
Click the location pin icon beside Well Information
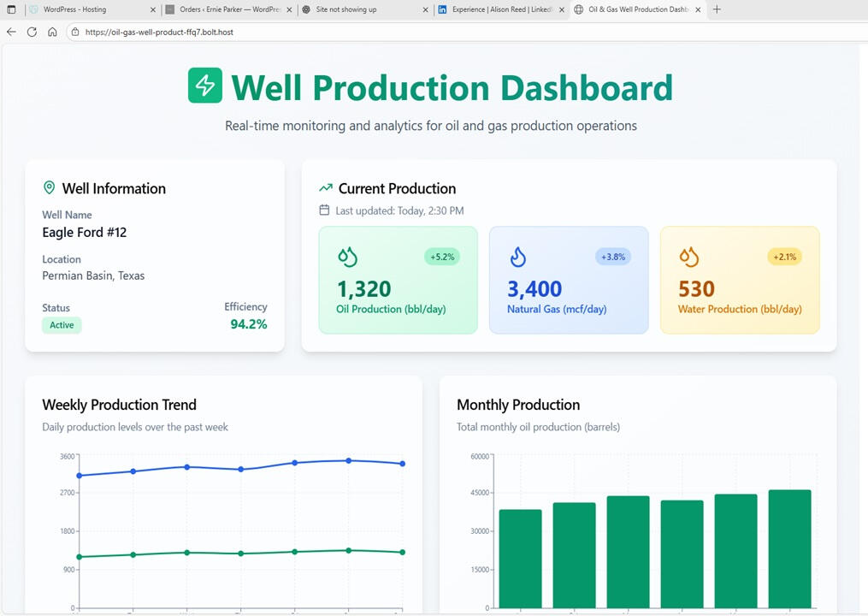(49, 187)
